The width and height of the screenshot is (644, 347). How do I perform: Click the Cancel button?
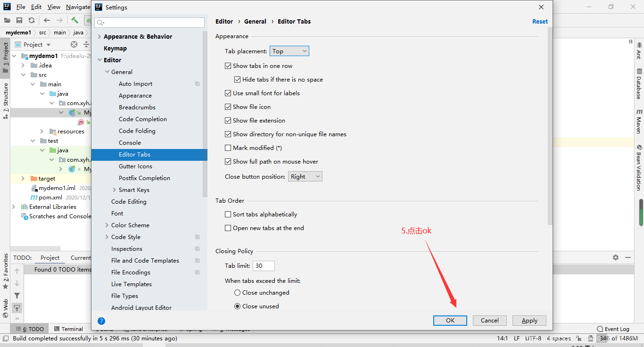click(490, 321)
